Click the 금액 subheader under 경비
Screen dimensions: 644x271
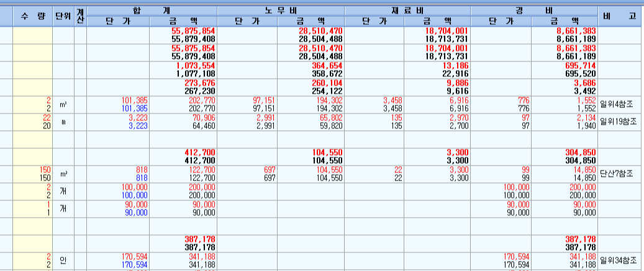tap(565, 22)
